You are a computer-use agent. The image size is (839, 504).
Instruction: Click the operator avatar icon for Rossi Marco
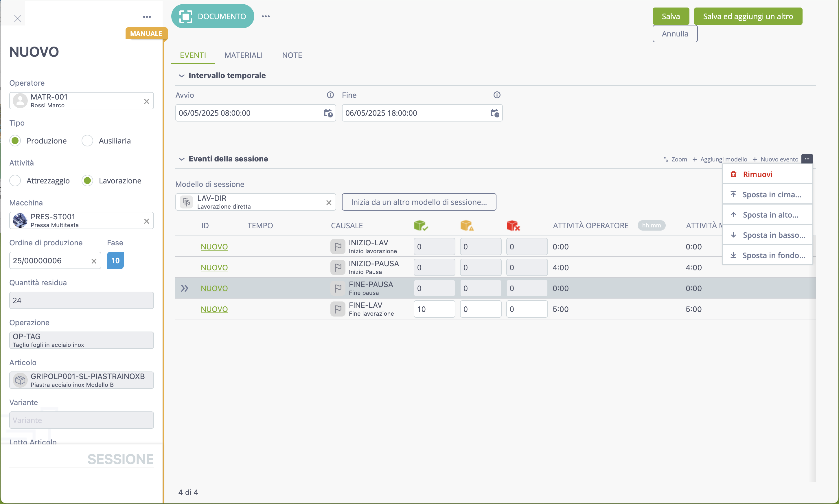point(20,101)
